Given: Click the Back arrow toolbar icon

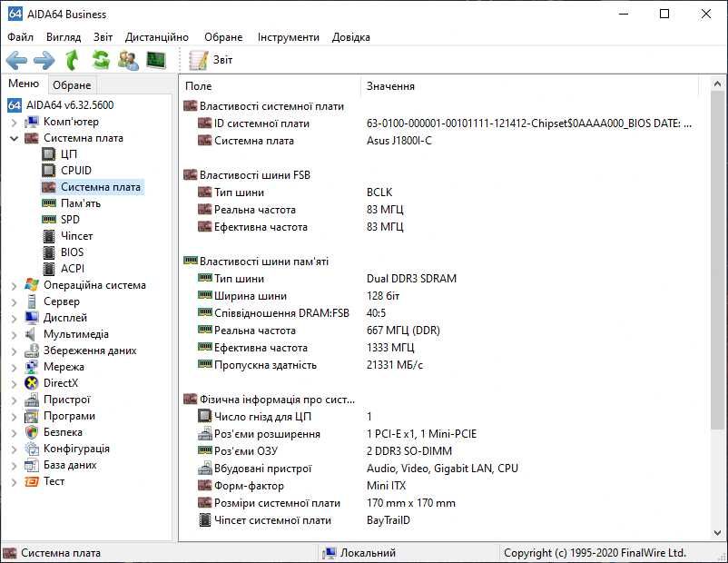Looking at the screenshot, I should 16,61.
